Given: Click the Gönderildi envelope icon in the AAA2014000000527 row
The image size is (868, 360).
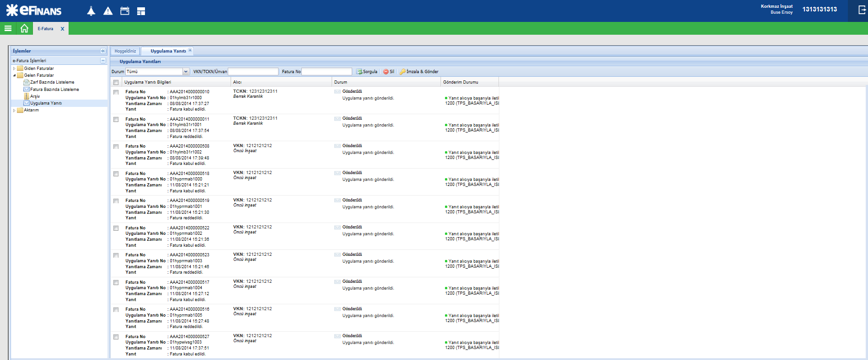Looking at the screenshot, I should [x=338, y=336].
